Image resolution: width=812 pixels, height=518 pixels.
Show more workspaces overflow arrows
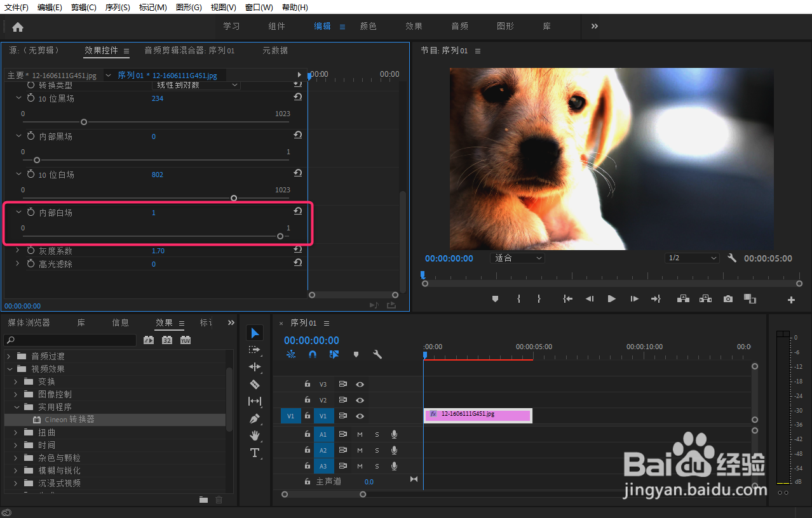[x=595, y=26]
